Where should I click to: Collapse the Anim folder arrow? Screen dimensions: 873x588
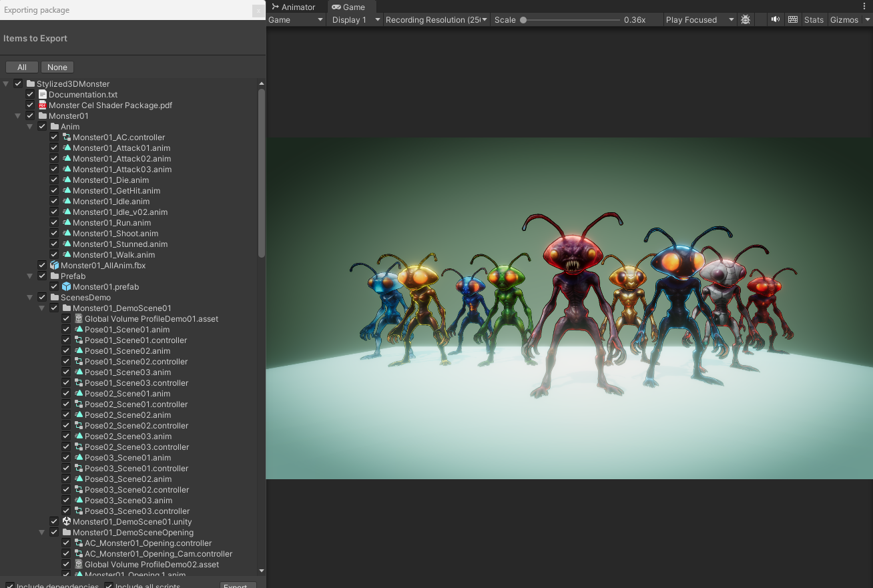pos(30,127)
